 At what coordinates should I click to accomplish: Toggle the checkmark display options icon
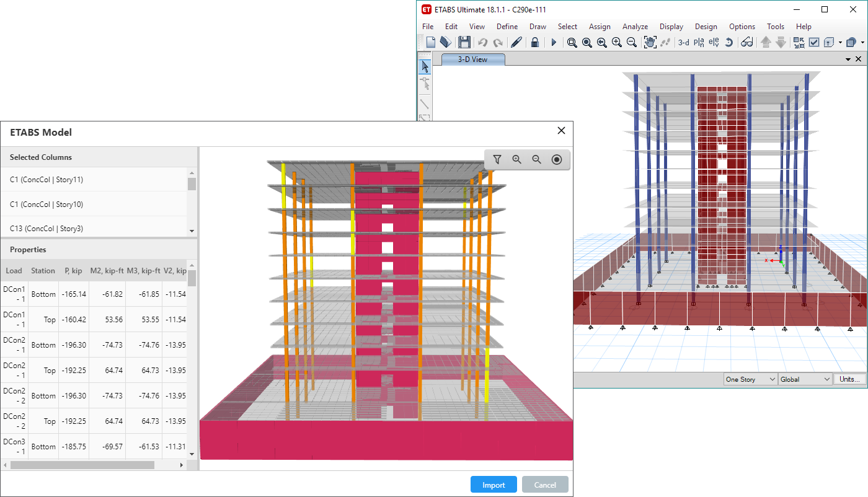pyautogui.click(x=813, y=42)
